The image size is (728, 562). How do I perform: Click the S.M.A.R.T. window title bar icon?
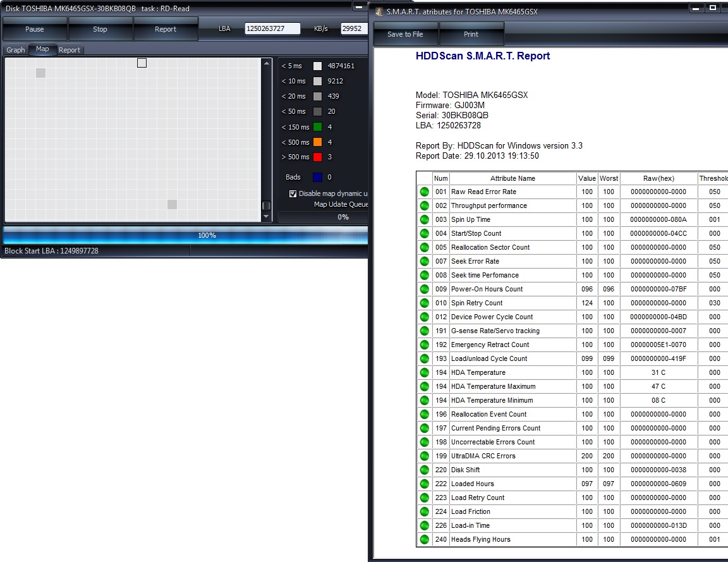[379, 12]
